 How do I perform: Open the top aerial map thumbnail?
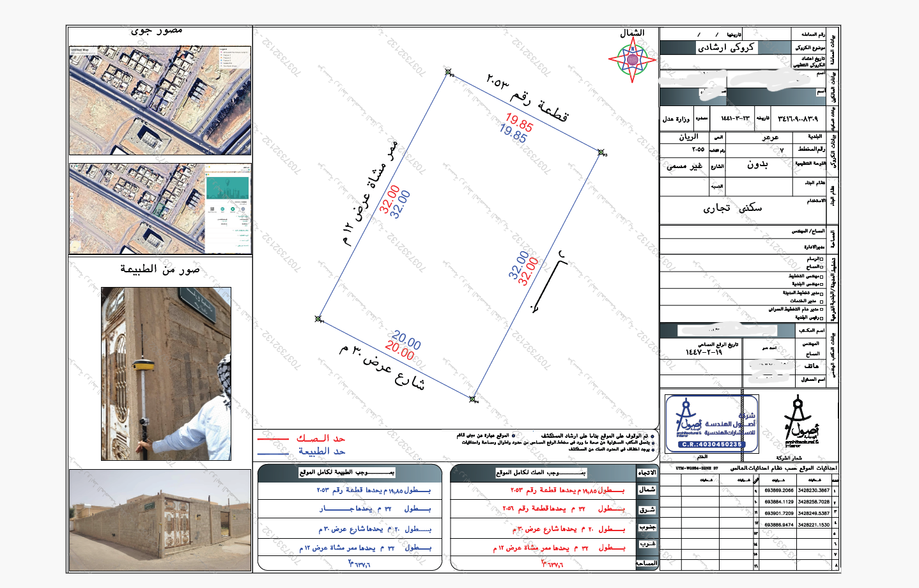[160, 100]
